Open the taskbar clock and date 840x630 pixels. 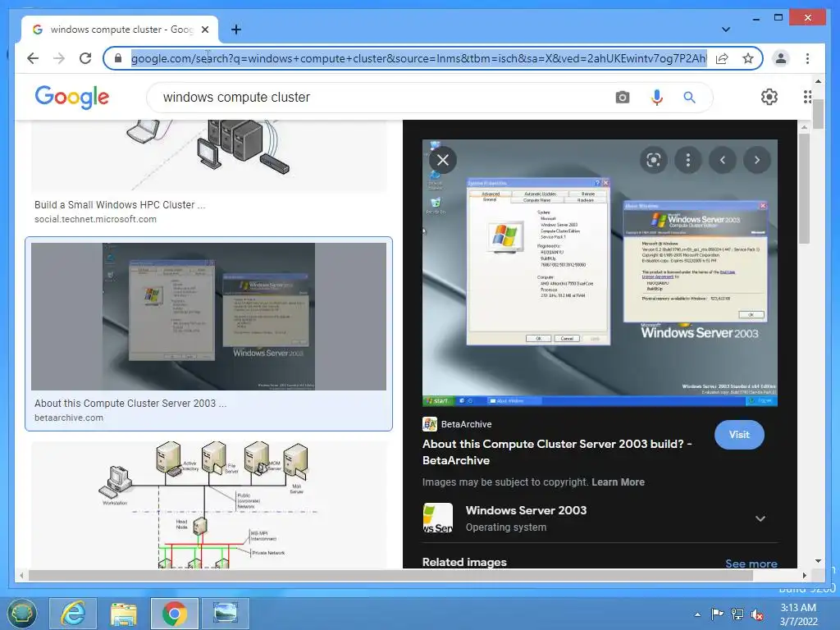click(798, 614)
